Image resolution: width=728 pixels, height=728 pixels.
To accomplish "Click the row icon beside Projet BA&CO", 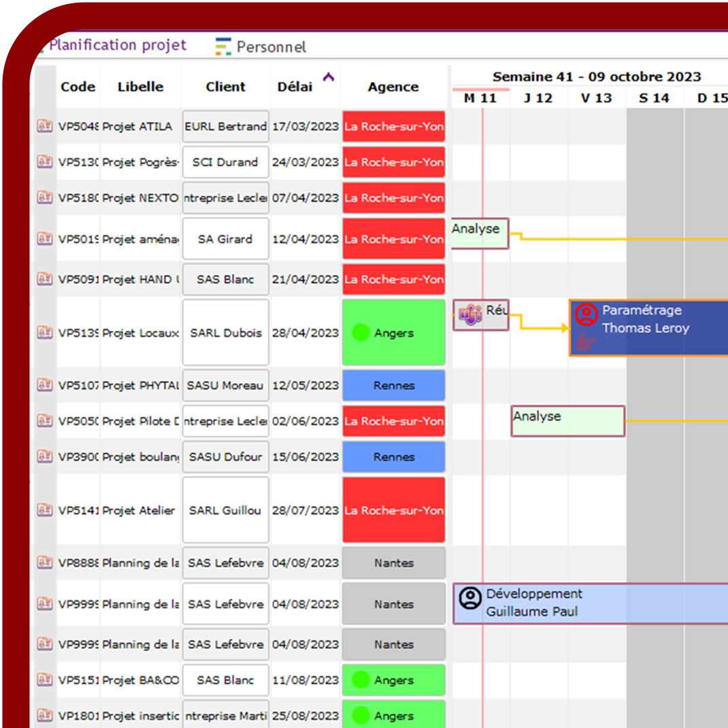I will [x=45, y=680].
